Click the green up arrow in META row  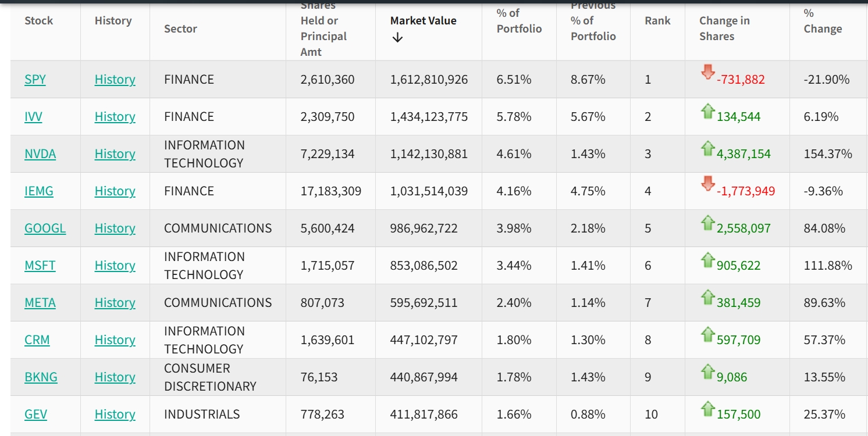[707, 297]
